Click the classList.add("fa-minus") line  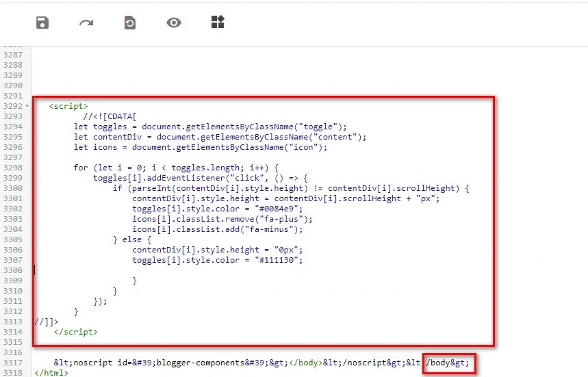point(217,229)
